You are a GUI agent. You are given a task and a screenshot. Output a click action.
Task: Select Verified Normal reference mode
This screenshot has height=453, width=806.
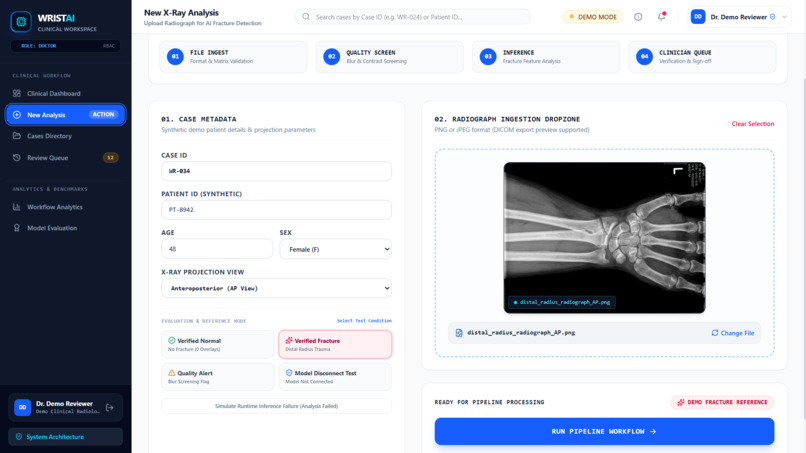click(218, 345)
